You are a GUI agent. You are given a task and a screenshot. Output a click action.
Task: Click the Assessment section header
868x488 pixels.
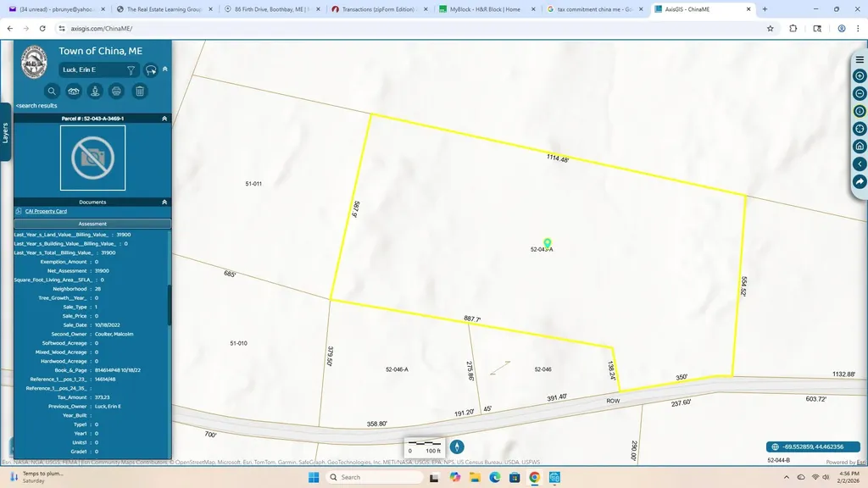coord(92,224)
